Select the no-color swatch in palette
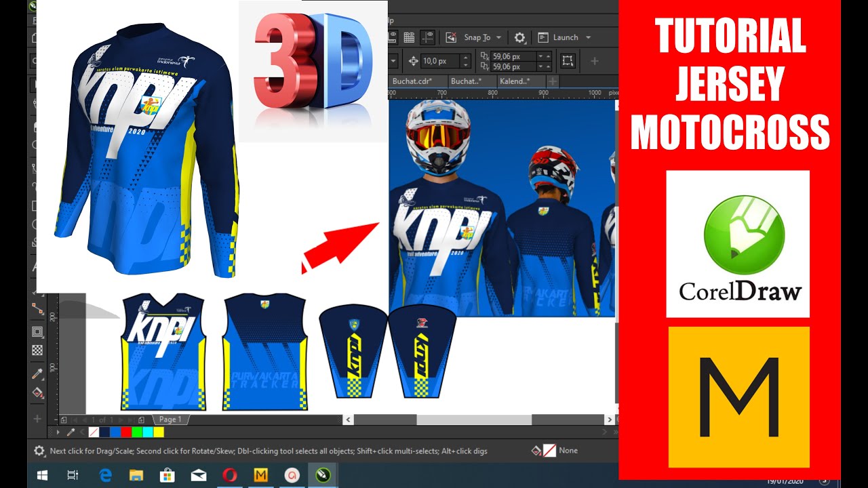 click(x=94, y=432)
